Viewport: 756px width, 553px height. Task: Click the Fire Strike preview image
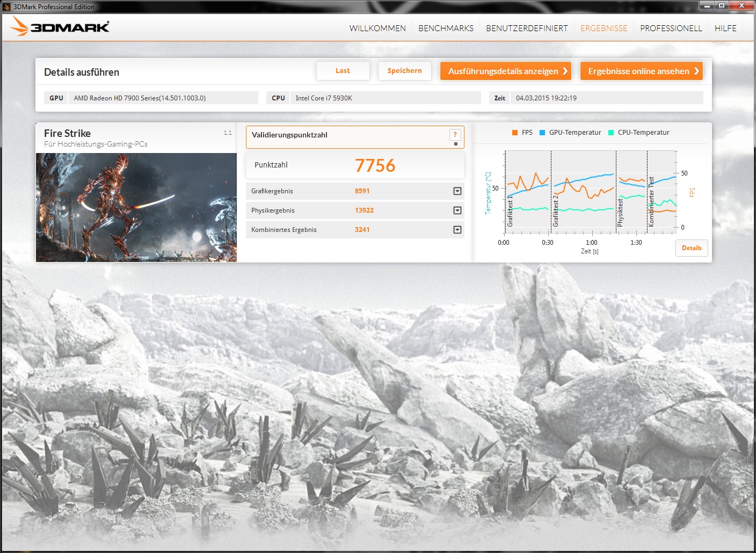[136, 207]
